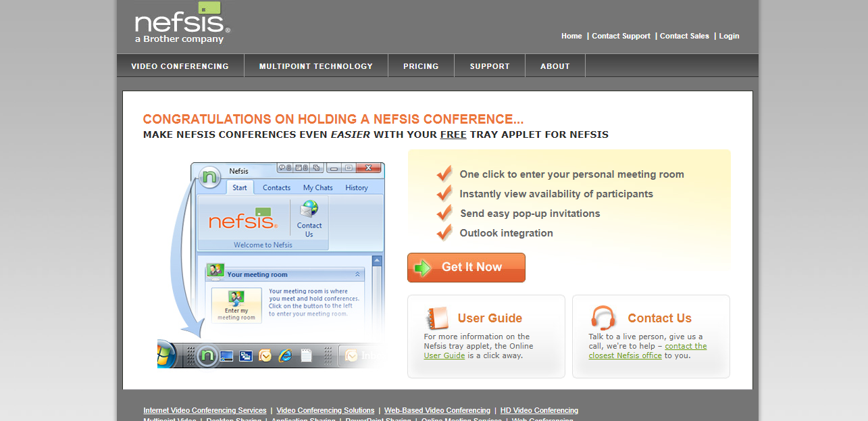
Task: Click the Contact Us globe icon in applet
Action: (309, 209)
